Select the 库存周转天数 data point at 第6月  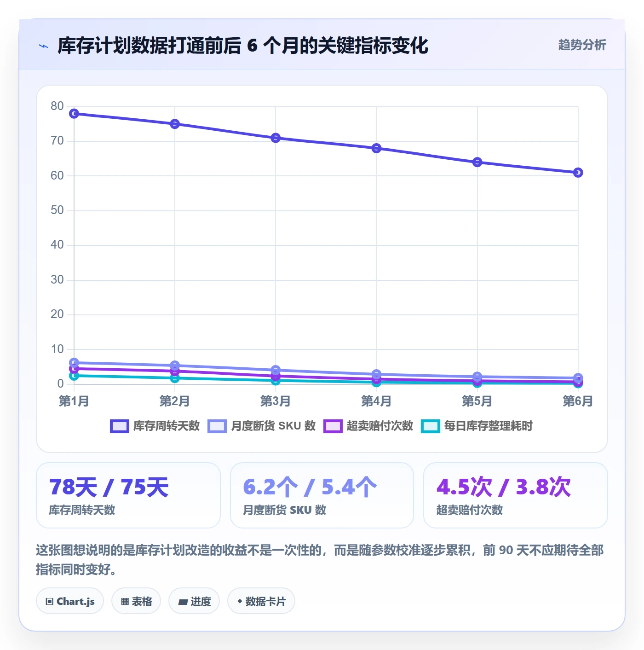coord(578,173)
